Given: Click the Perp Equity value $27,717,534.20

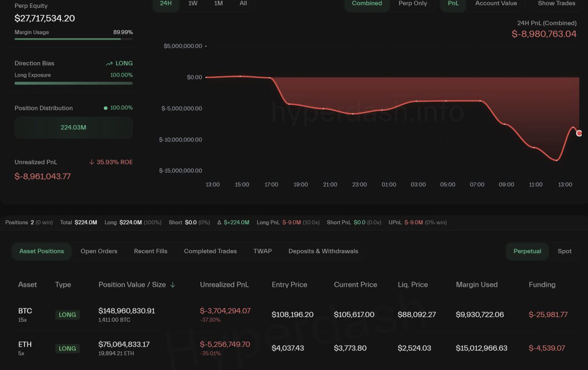Looking at the screenshot, I should point(45,19).
